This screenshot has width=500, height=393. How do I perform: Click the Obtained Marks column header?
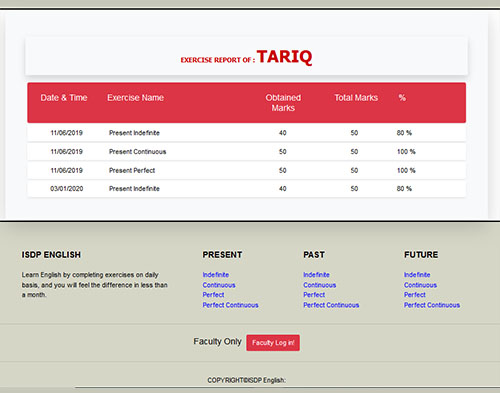283,103
